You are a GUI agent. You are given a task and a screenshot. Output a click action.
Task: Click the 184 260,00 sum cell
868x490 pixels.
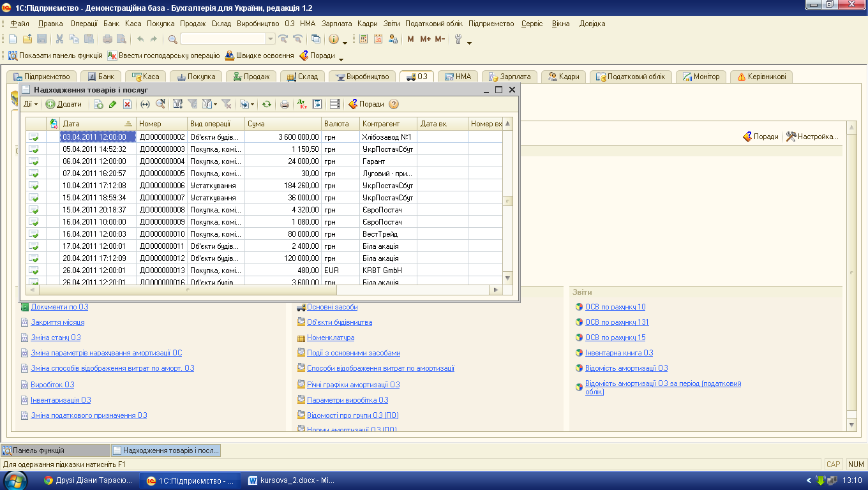[283, 185]
